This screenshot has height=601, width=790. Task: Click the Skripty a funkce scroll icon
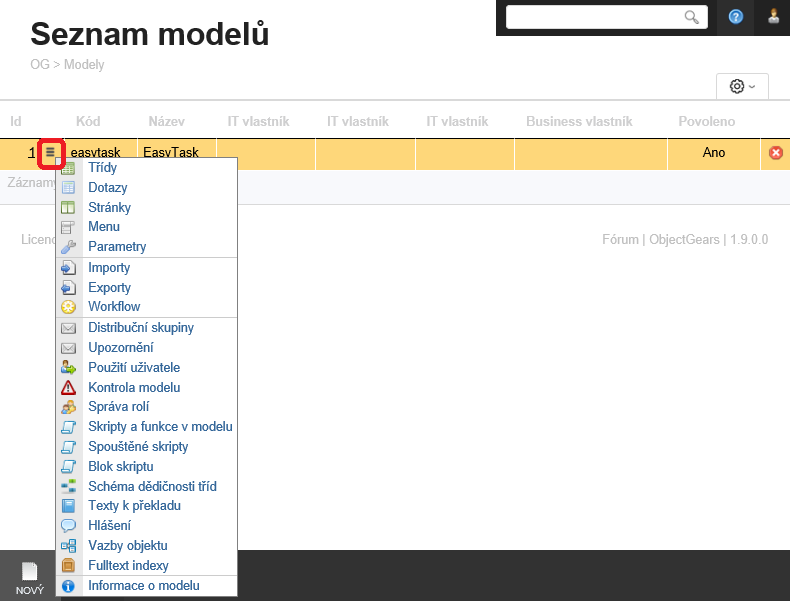[68, 427]
